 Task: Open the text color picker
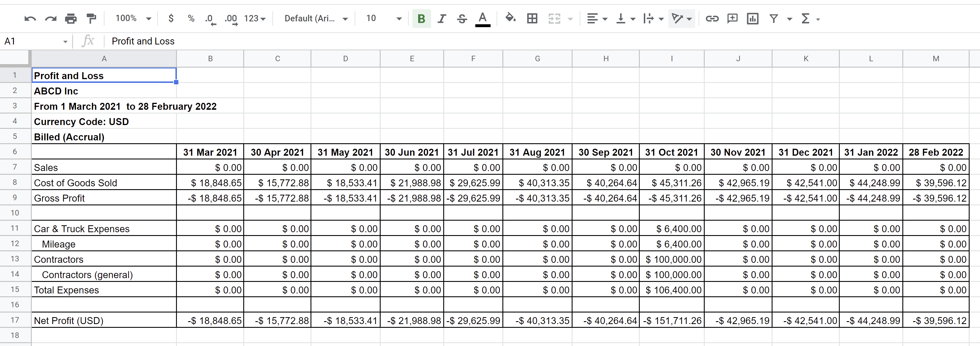(482, 19)
